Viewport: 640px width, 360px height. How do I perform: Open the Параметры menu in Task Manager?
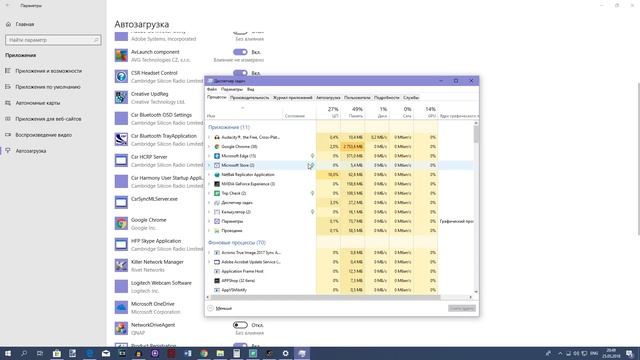(x=231, y=89)
